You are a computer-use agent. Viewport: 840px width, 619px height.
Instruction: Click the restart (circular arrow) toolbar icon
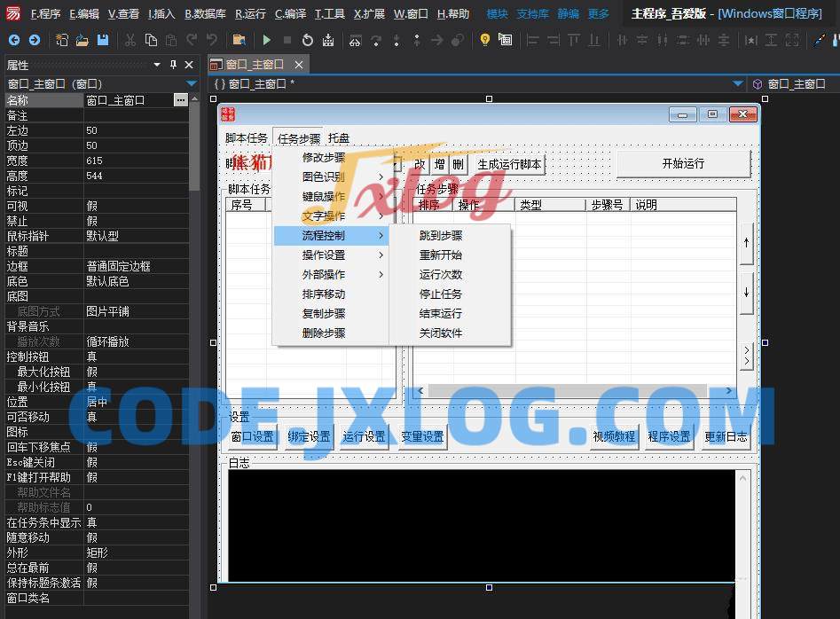tap(307, 40)
